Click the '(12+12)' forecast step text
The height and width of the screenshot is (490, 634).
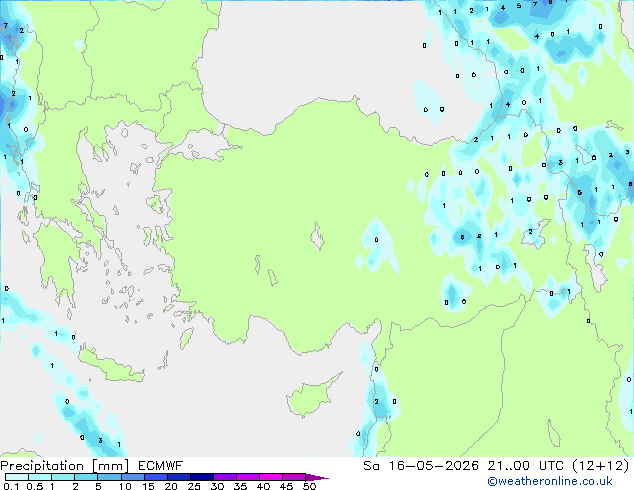601,466
